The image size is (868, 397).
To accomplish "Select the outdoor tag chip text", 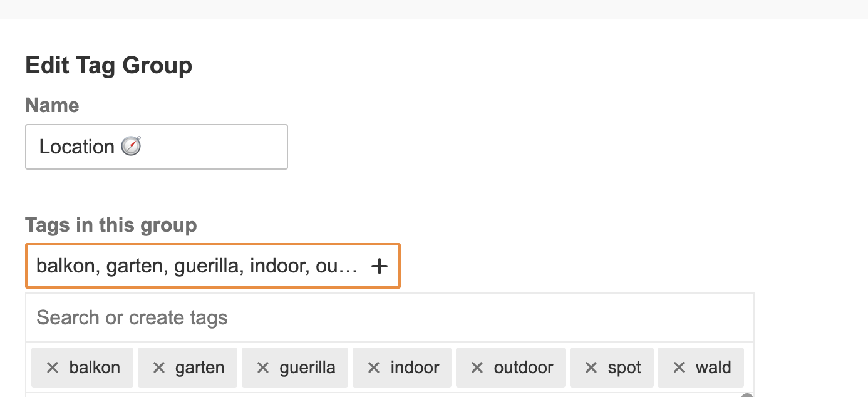I will tap(524, 368).
